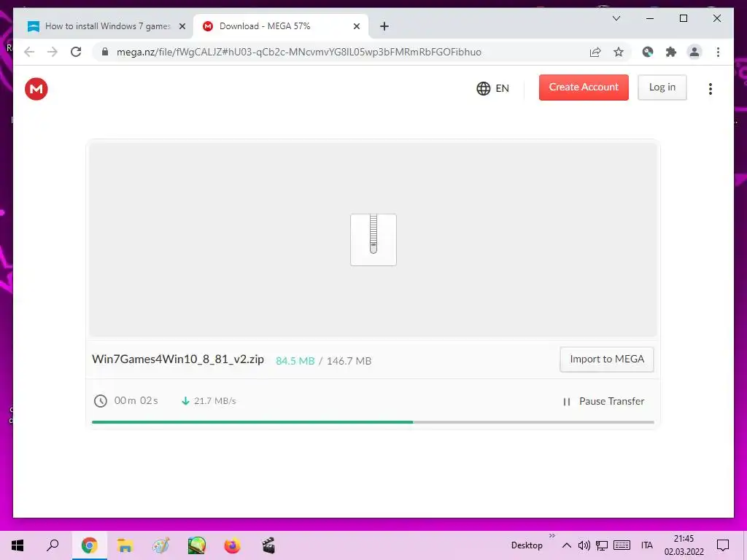Viewport: 747px width, 560px height.
Task: Switch ITA input language
Action: tap(646, 545)
